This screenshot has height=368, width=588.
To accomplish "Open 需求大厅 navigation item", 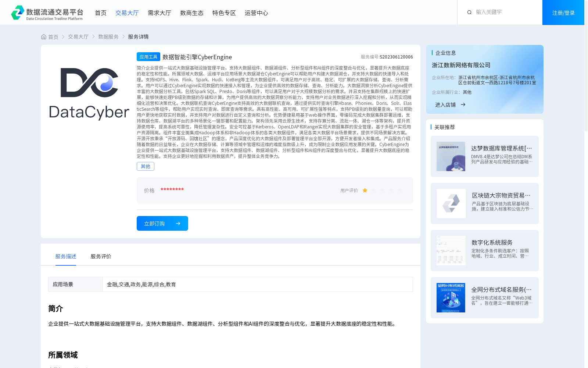I will tap(159, 13).
